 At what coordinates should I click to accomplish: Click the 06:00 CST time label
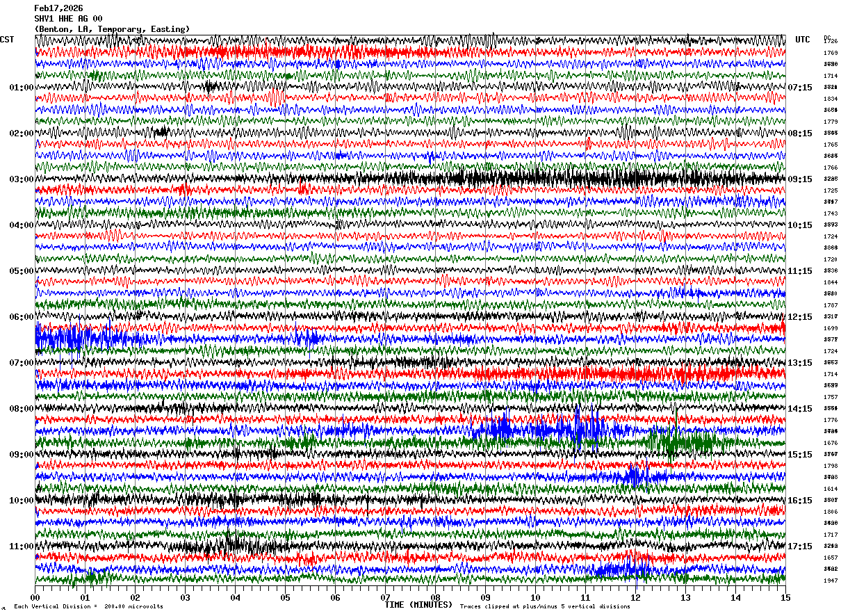click(x=22, y=317)
